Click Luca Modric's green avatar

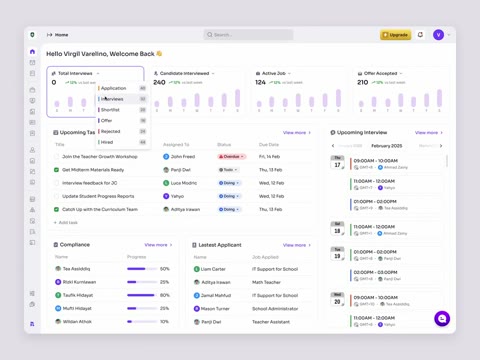coord(166,183)
